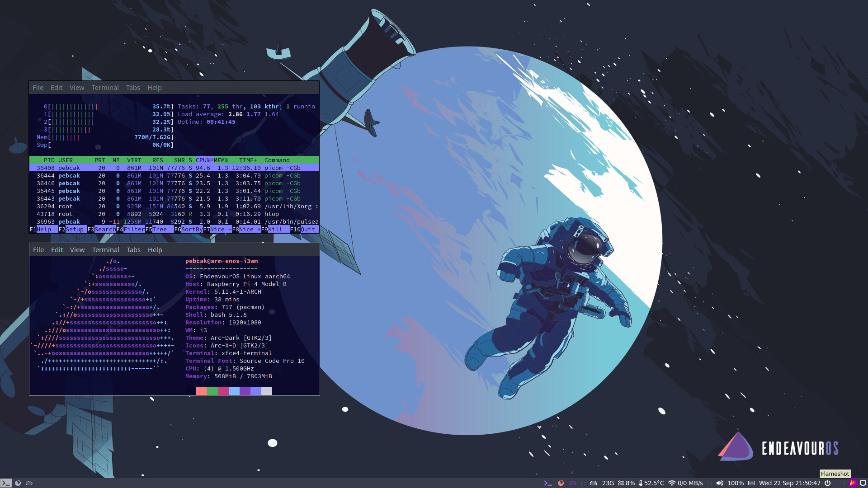Open View menu in htop terminal window
The width and height of the screenshot is (868, 488).
click(x=77, y=88)
